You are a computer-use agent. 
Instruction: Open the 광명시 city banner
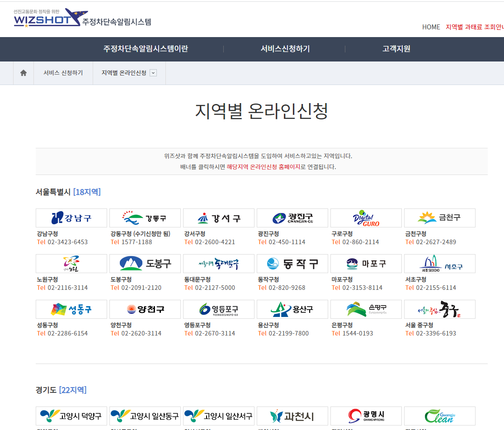pos(366,416)
